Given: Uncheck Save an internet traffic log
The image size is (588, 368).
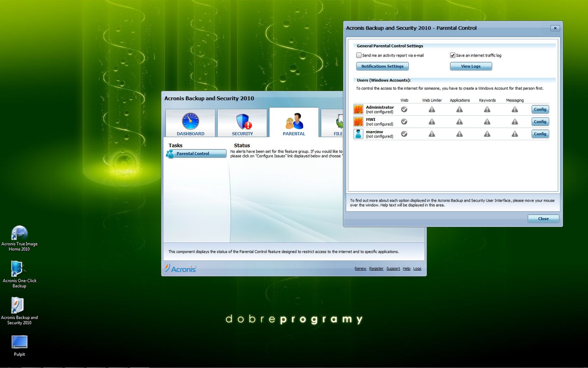Looking at the screenshot, I should coord(453,55).
